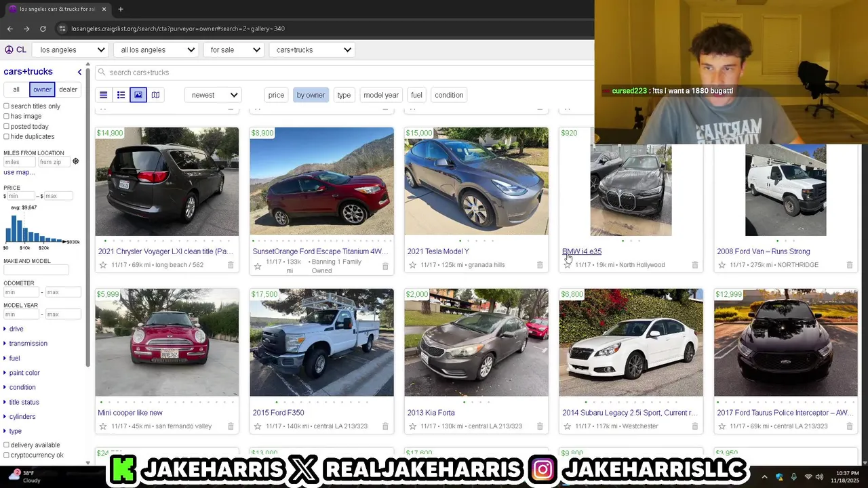
Task: Open the newest sort dropdown
Action: pyautogui.click(x=214, y=95)
